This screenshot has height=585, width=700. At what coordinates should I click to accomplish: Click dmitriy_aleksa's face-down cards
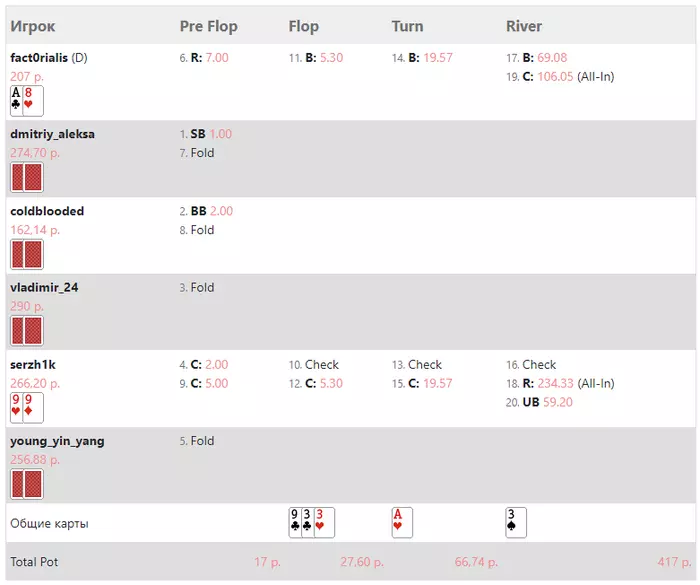click(26, 177)
